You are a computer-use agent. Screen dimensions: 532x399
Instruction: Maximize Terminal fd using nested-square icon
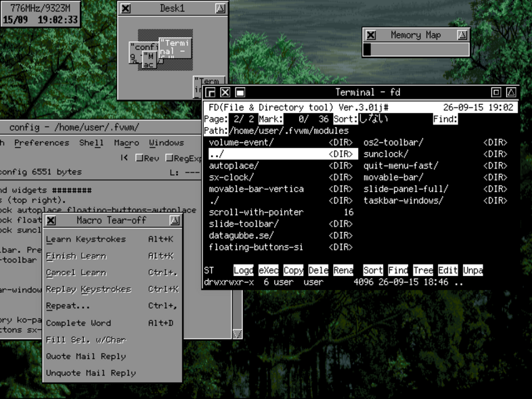[496, 92]
